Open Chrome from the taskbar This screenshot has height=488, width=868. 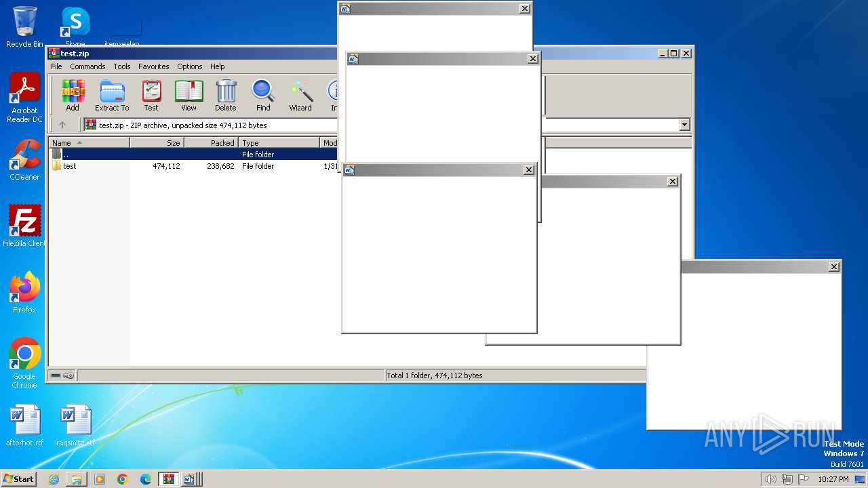[123, 479]
